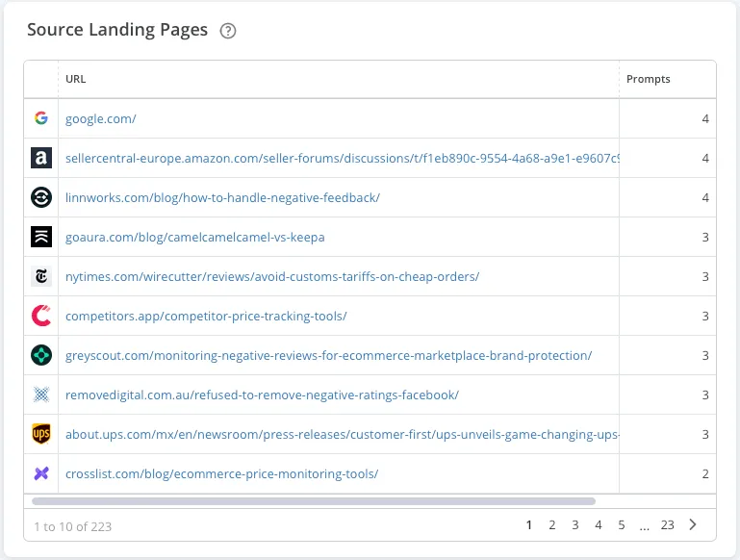
Task: Go to page 2 of results
Action: pos(552,525)
